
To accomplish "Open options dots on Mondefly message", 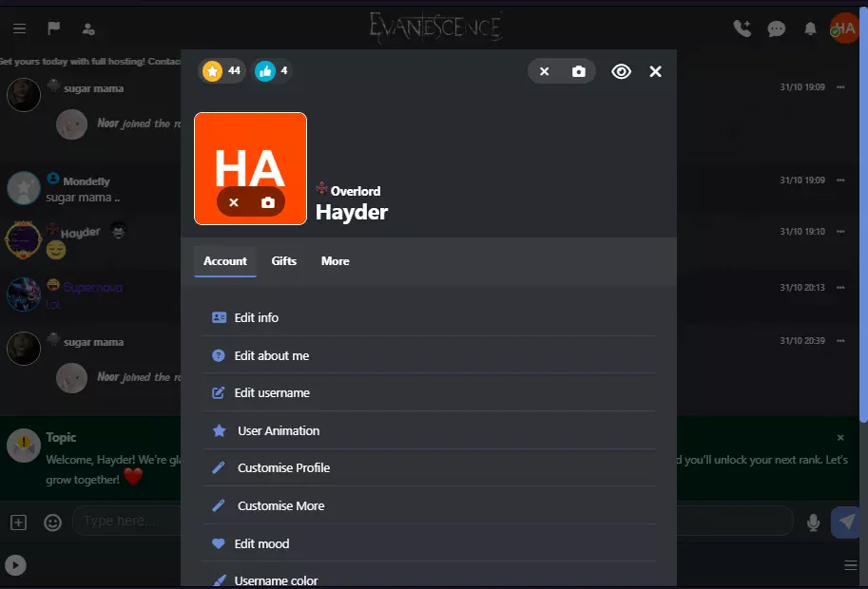I will (x=839, y=180).
